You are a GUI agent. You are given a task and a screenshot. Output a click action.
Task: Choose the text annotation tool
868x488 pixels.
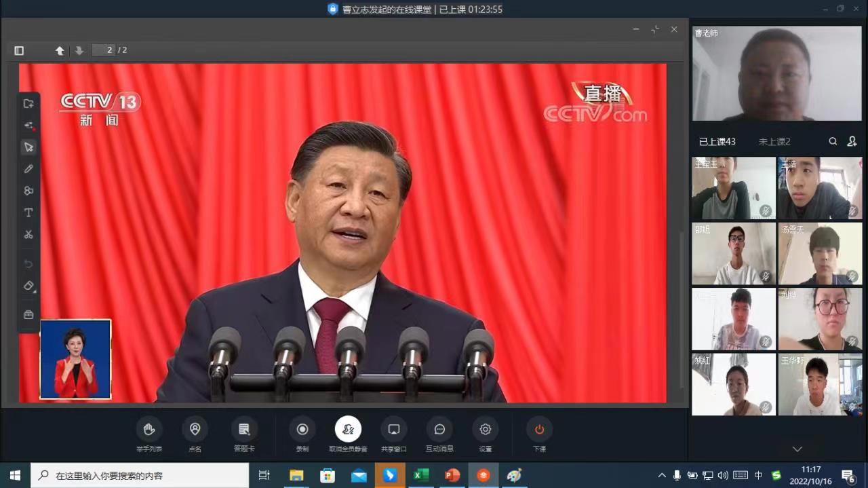coord(28,212)
